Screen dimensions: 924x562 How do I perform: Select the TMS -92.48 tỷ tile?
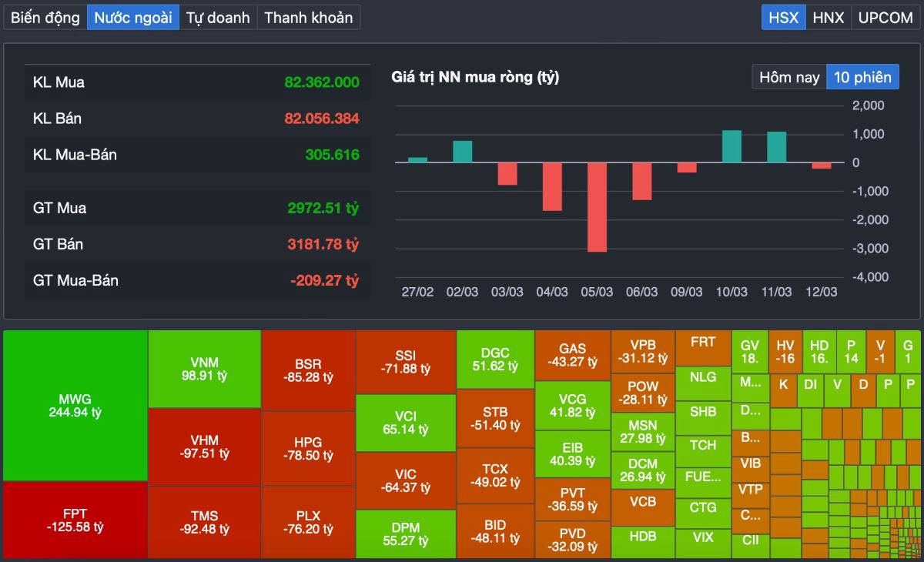[x=204, y=522]
